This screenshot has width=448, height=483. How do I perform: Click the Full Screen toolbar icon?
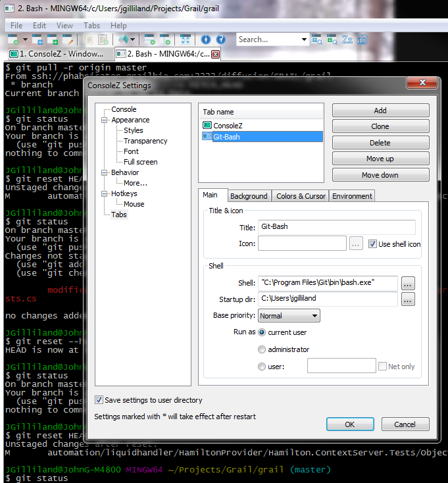[x=186, y=39]
